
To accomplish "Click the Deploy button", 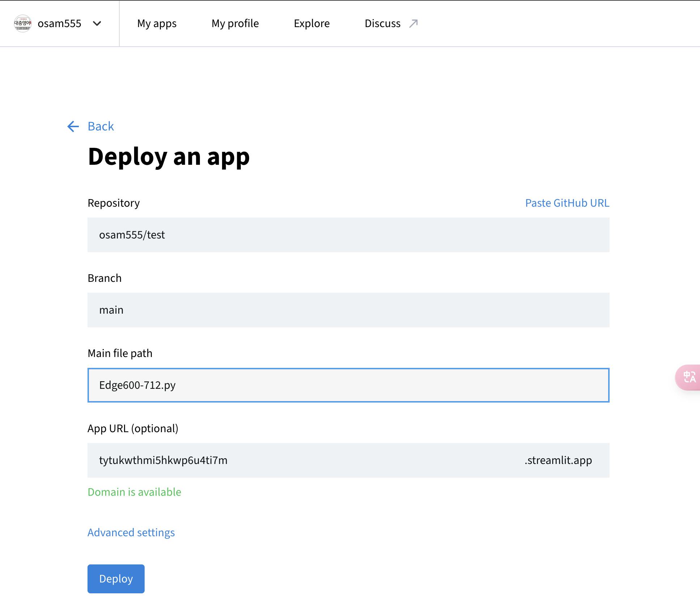I will (x=116, y=579).
